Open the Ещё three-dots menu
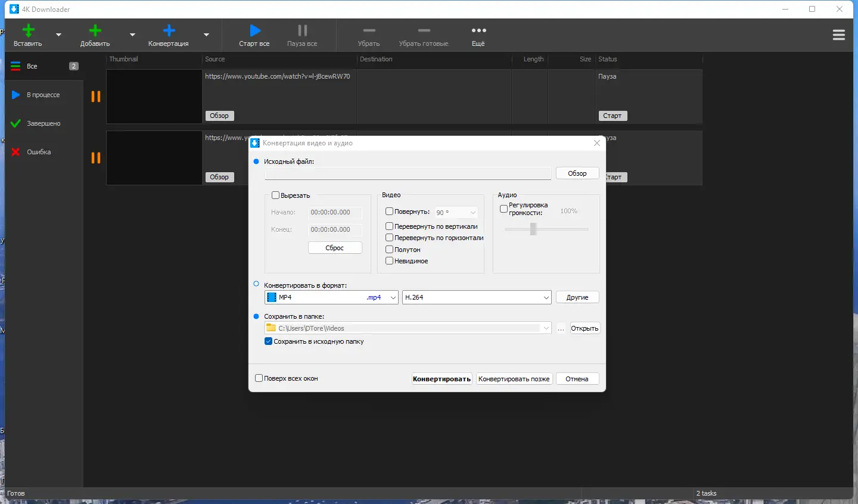Viewport: 858px width, 504px height. [x=478, y=31]
